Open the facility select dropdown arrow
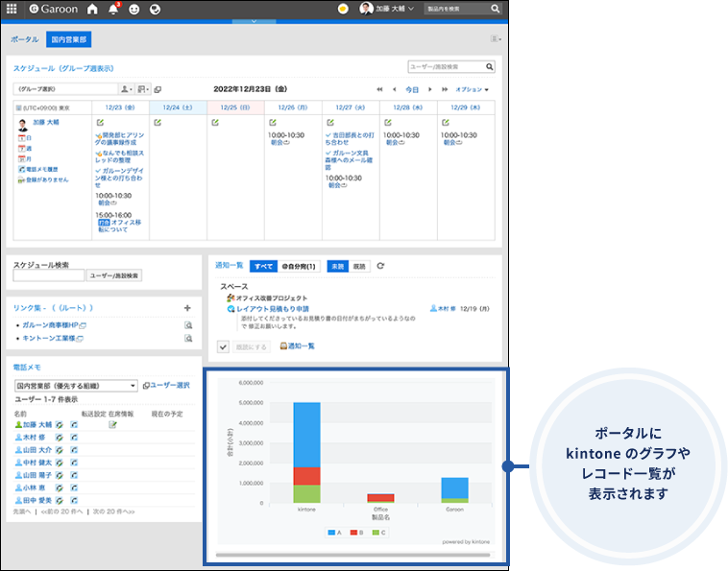The width and height of the screenshot is (728, 571). [x=143, y=89]
